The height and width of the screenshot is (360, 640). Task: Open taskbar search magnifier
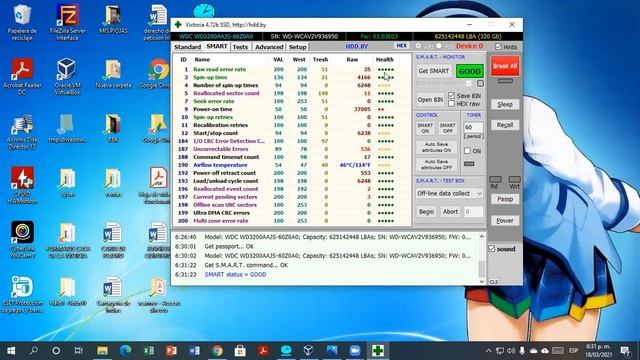click(x=34, y=351)
